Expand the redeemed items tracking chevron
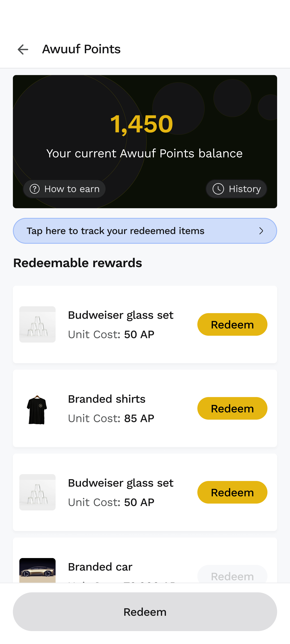 (261, 231)
